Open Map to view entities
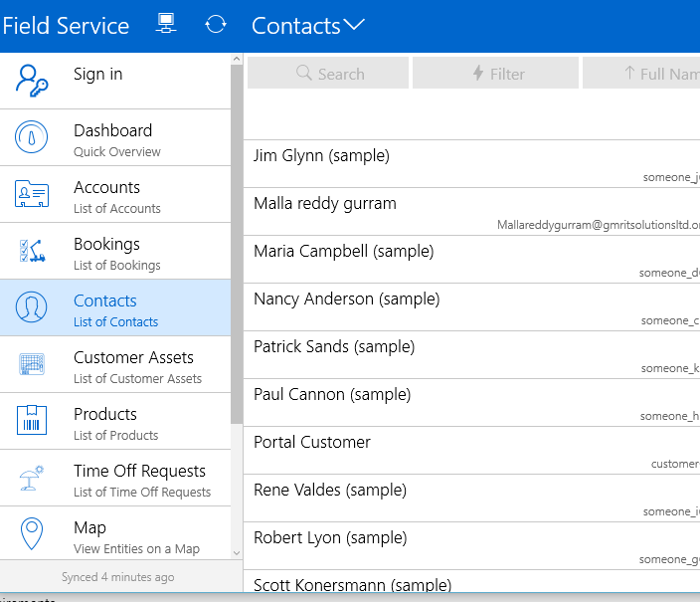Screen dimensions: 700x602 tap(115, 533)
